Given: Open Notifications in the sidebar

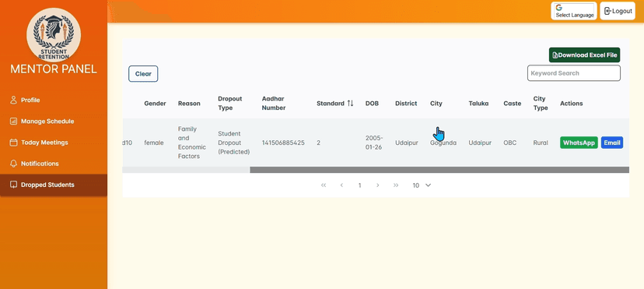Looking at the screenshot, I should [54, 164].
